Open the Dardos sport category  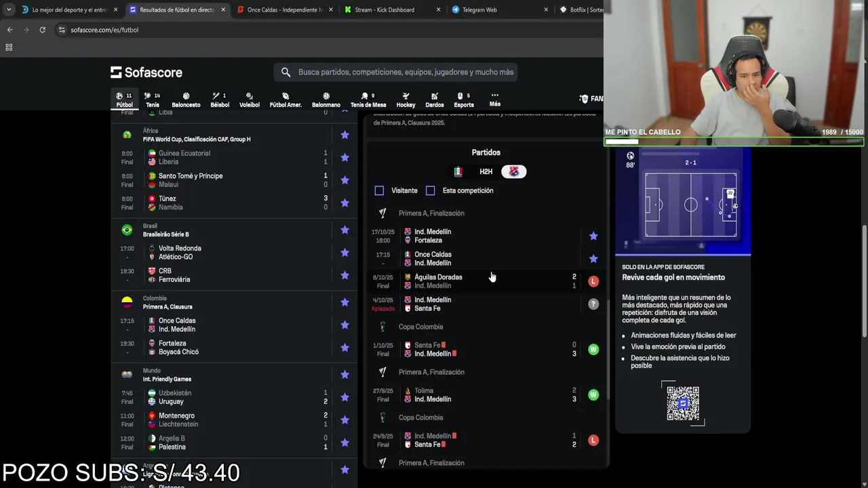[x=435, y=100]
